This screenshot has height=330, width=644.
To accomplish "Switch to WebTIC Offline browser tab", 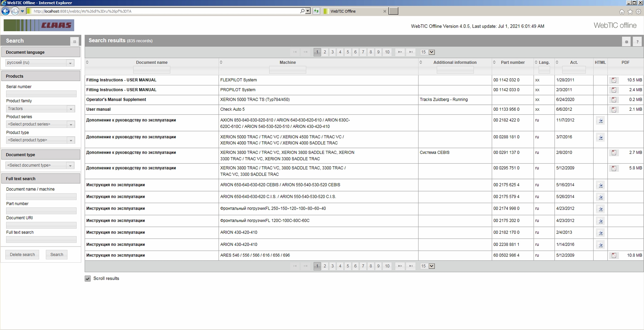I will [354, 11].
